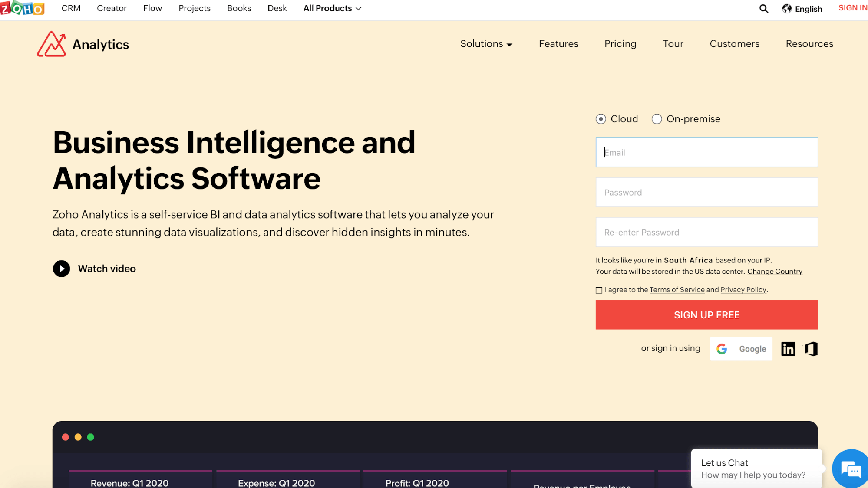Image resolution: width=868 pixels, height=488 pixels.
Task: Sign in using LinkedIn icon
Action: pyautogui.click(x=788, y=349)
